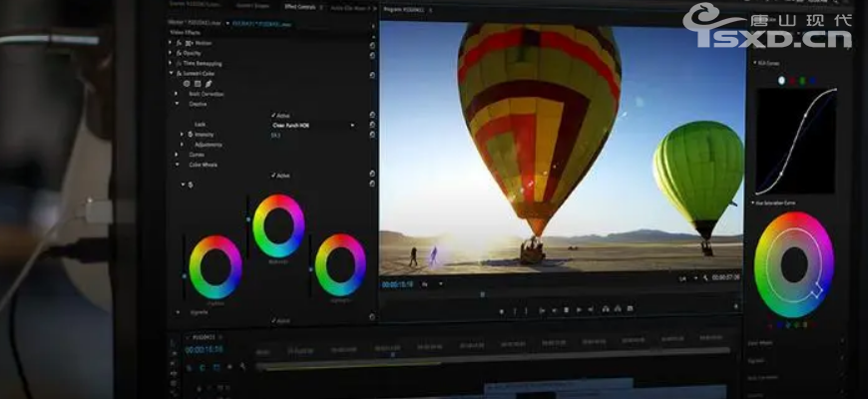868x399 pixels.
Task: Collapse the Color Wheels group
Action: tap(178, 165)
